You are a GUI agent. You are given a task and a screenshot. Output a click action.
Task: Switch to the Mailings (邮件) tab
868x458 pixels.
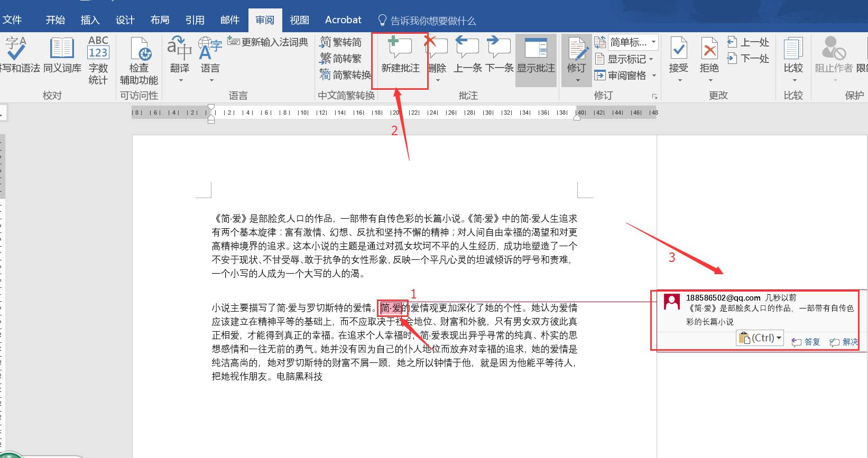(229, 20)
